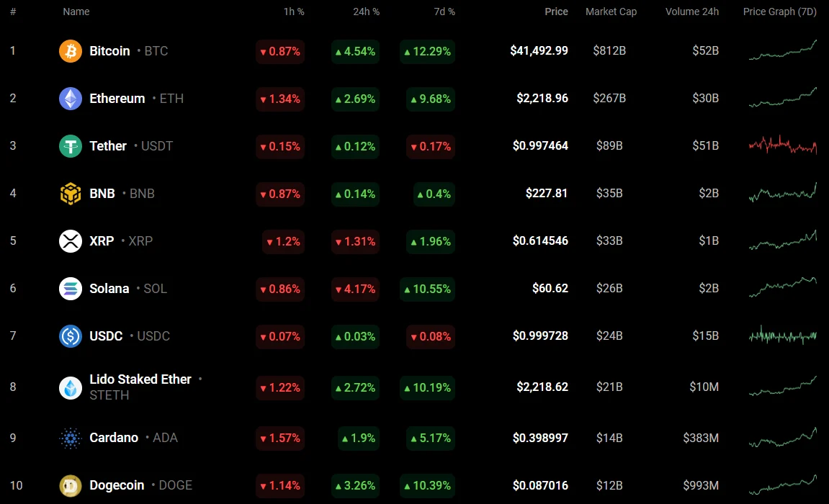Image resolution: width=829 pixels, height=504 pixels.
Task: Click the BNB coin logo
Action: 71,194
